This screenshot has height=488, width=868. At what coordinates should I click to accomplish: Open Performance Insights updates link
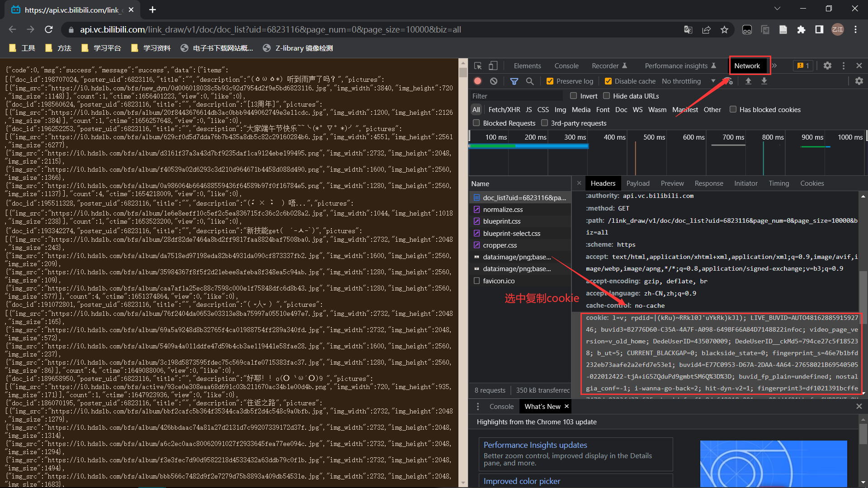[x=535, y=445]
